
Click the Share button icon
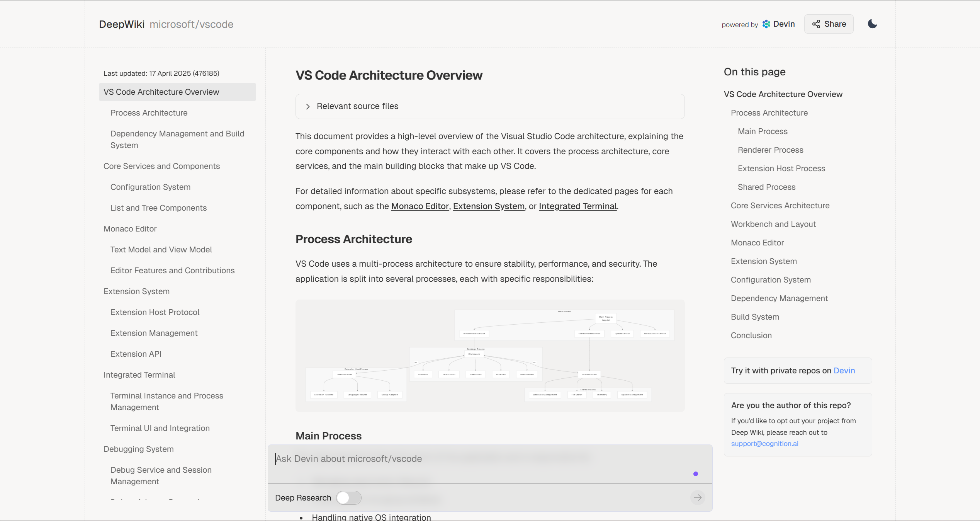[x=816, y=24]
